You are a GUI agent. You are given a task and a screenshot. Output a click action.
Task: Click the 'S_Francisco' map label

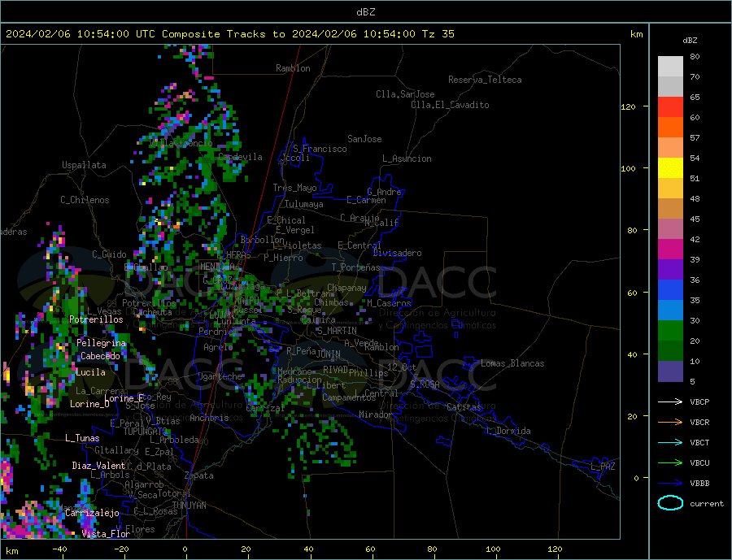[320, 149]
